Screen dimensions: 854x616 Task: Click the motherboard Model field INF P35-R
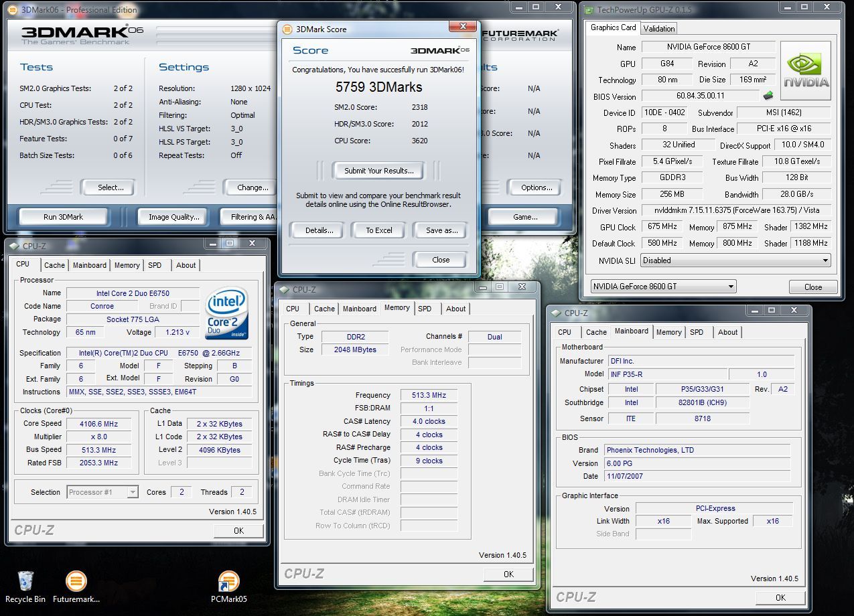click(667, 374)
